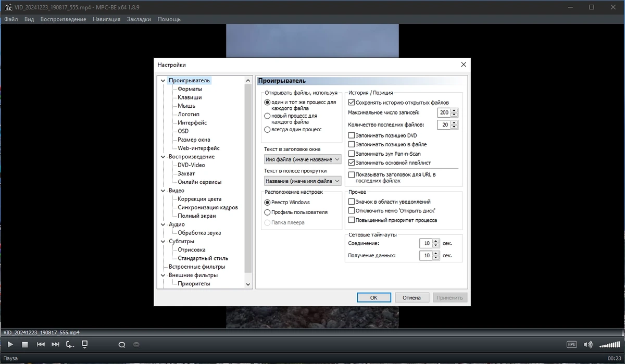Click the 'Получение данных' timeout field

(426, 256)
